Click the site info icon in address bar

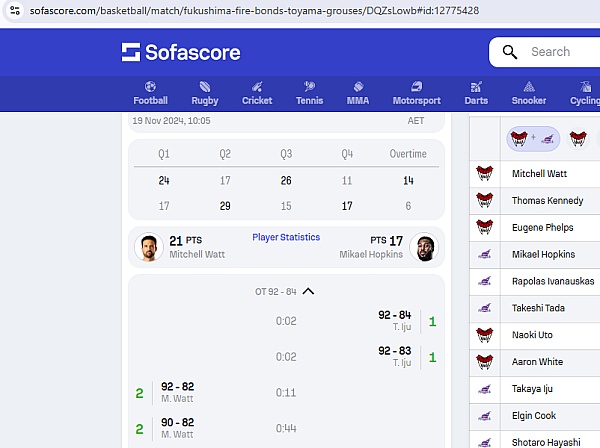(x=15, y=10)
